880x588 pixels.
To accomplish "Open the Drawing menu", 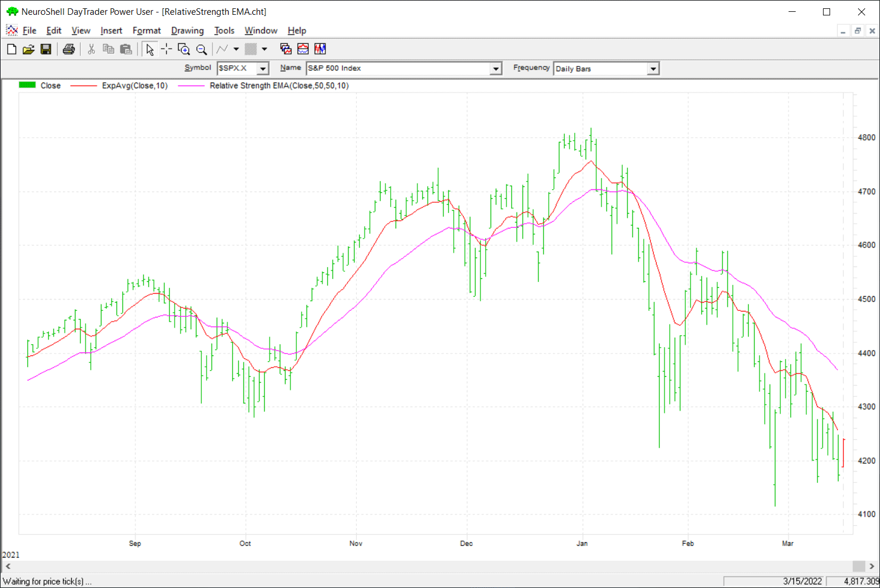I will click(x=187, y=31).
